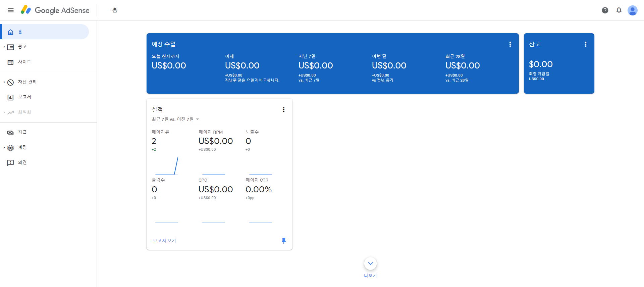Click the 최종 지급일 label
Image resolution: width=644 pixels, height=287 pixels.
coord(539,74)
